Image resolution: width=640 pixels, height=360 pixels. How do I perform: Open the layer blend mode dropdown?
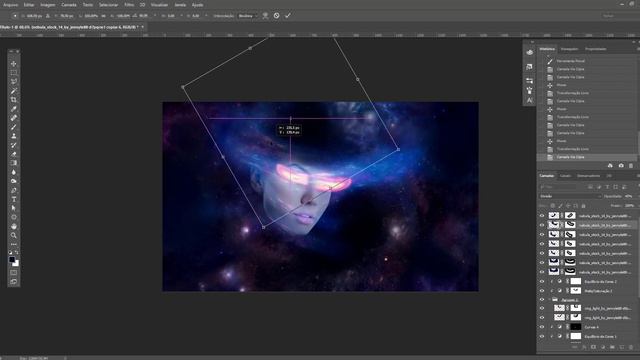[x=570, y=196]
